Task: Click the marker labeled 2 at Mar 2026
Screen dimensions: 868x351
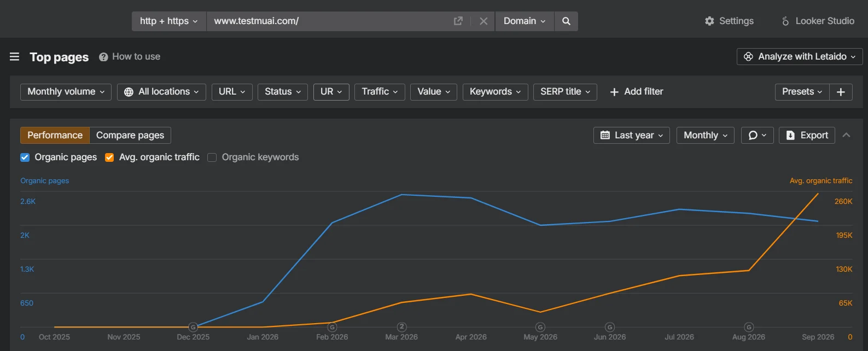Action: tap(401, 327)
